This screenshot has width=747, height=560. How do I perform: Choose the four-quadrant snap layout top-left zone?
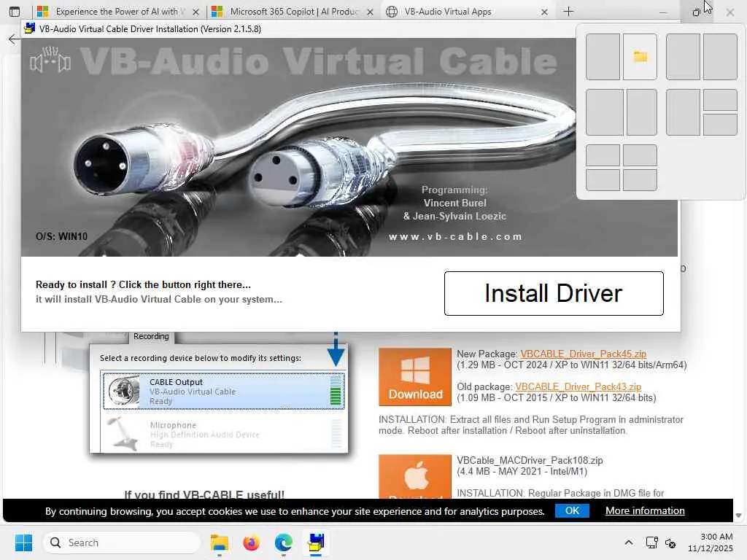pos(603,155)
